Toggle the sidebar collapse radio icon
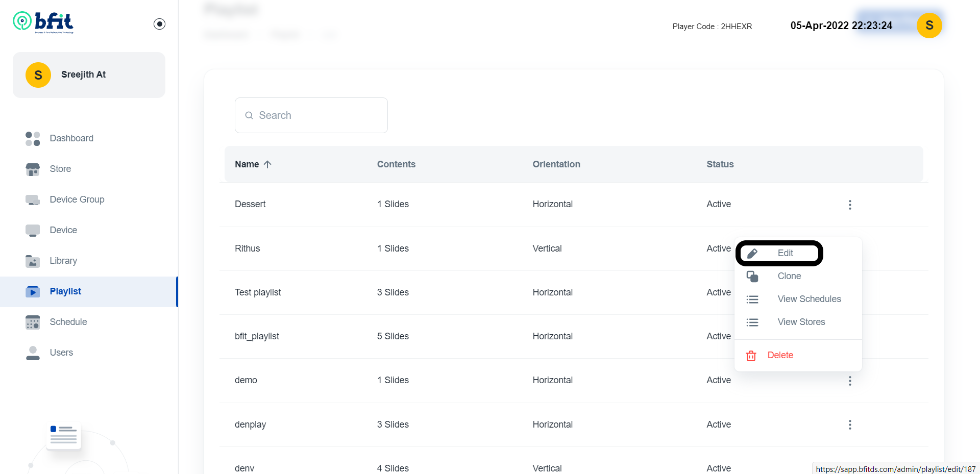 click(159, 24)
